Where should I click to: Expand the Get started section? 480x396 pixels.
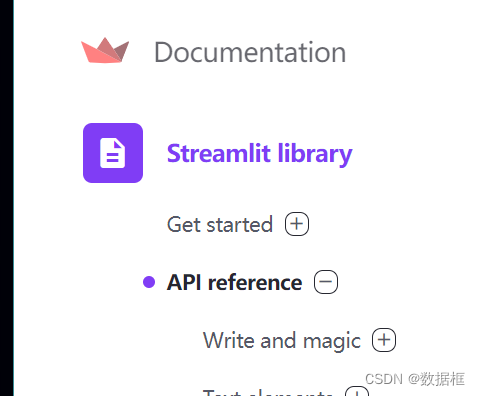pyautogui.click(x=297, y=224)
